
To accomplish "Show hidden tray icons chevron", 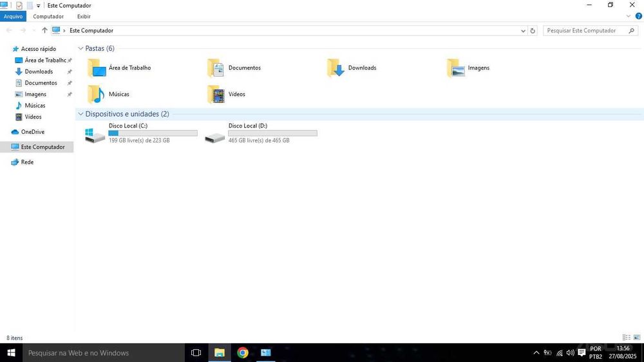I will coord(536,352).
